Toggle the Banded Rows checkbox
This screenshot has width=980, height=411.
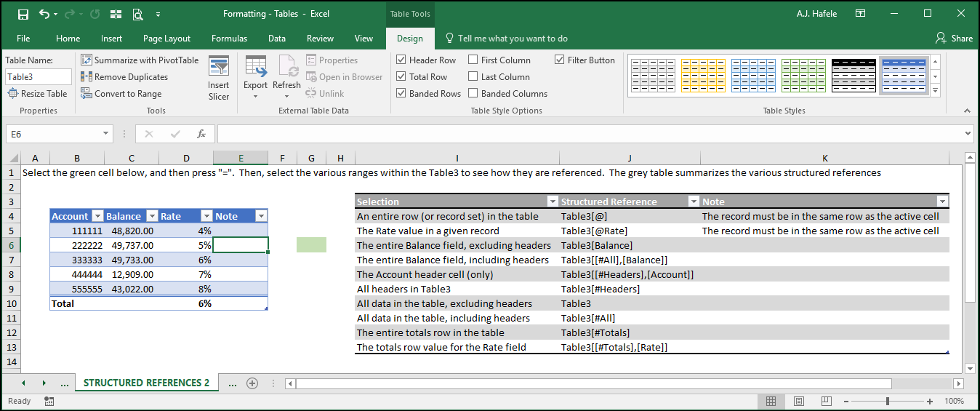tap(401, 94)
